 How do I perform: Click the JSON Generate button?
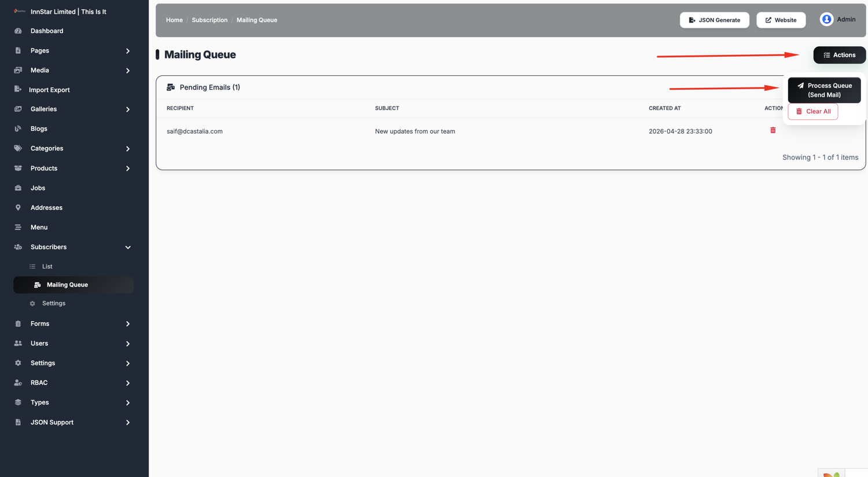tap(714, 20)
